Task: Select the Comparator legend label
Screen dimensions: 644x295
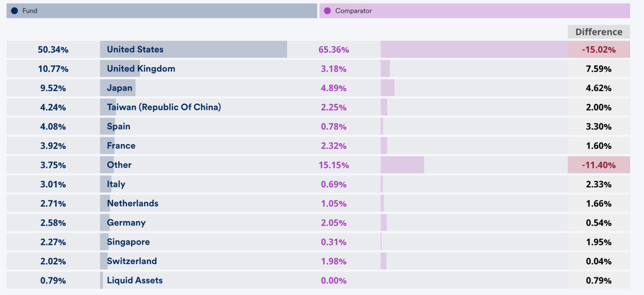Action: click(353, 11)
